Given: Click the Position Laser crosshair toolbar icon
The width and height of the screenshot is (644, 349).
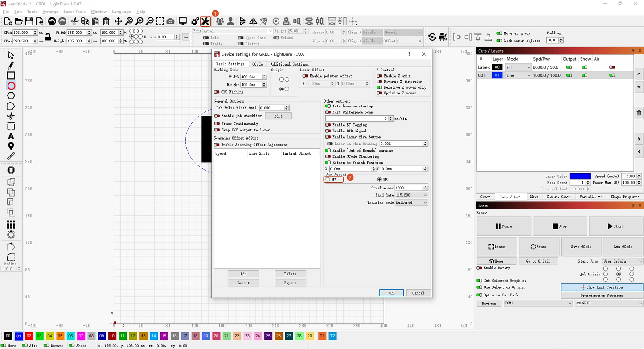Looking at the screenshot, I should pos(276,21).
